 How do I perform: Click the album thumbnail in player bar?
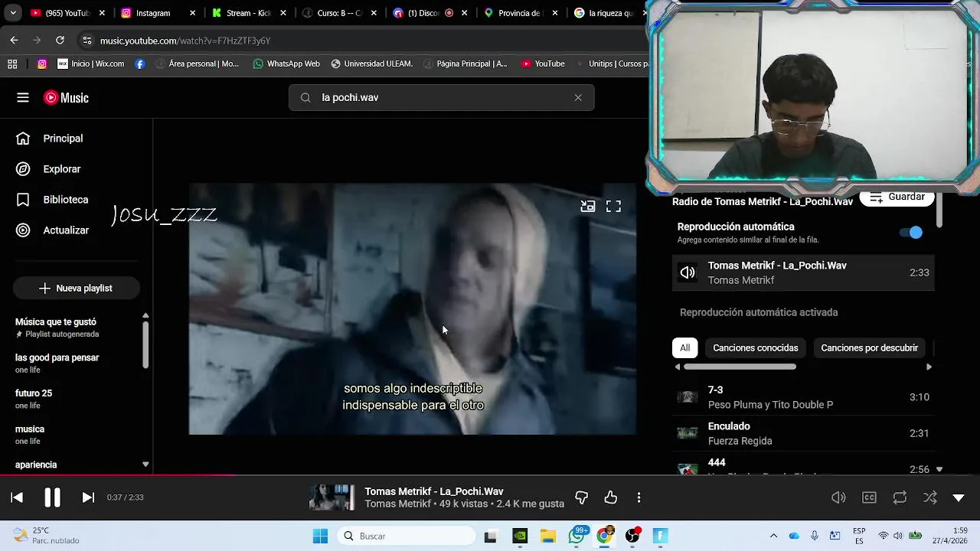332,497
